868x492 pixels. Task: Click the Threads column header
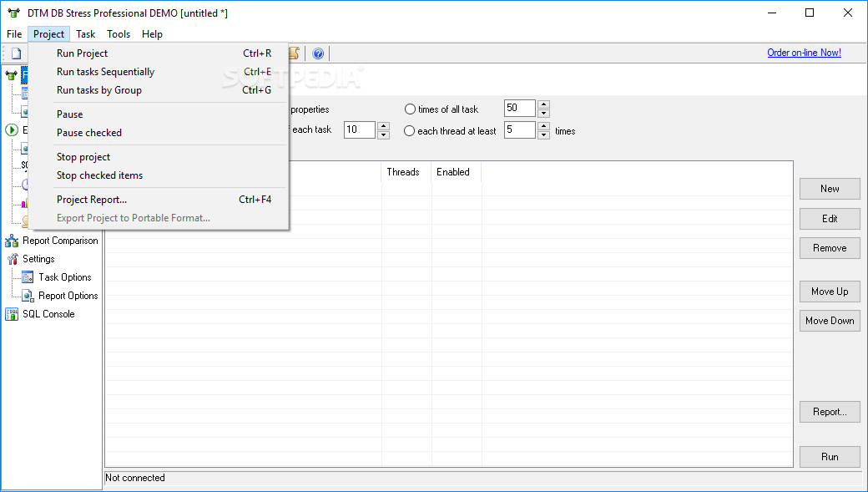tap(406, 172)
